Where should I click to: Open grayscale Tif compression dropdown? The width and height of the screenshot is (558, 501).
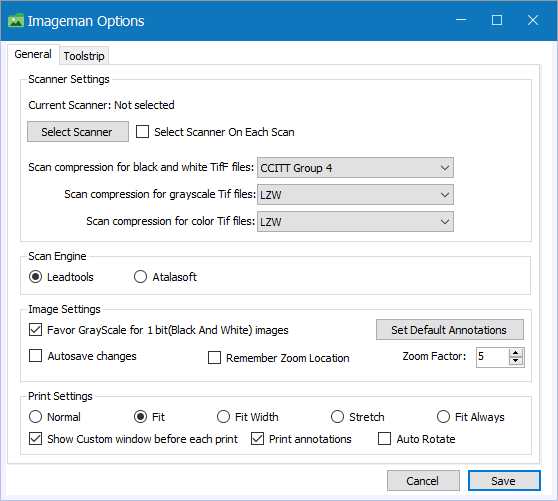click(355, 195)
